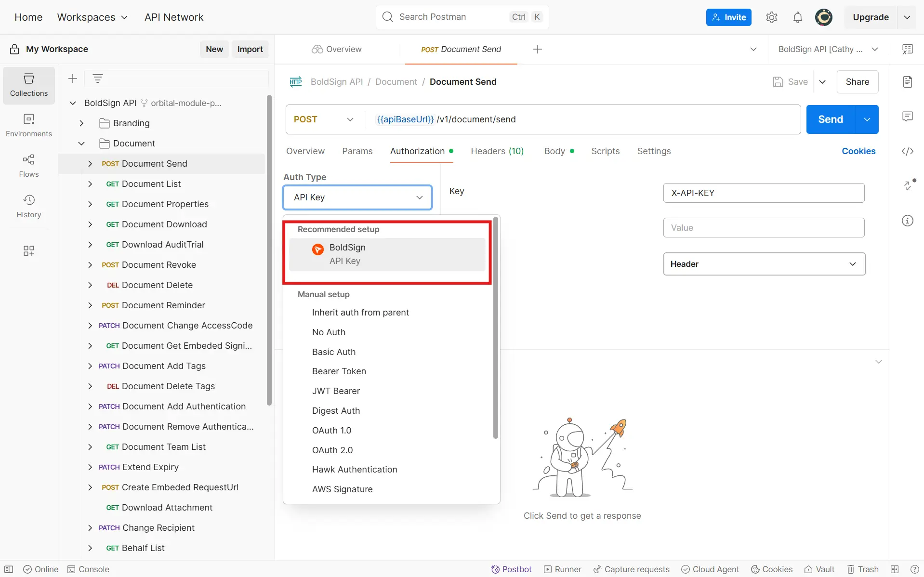Viewport: 924px width, 577px height.
Task: Open the configure sidebar apps icon
Action: coord(29,251)
